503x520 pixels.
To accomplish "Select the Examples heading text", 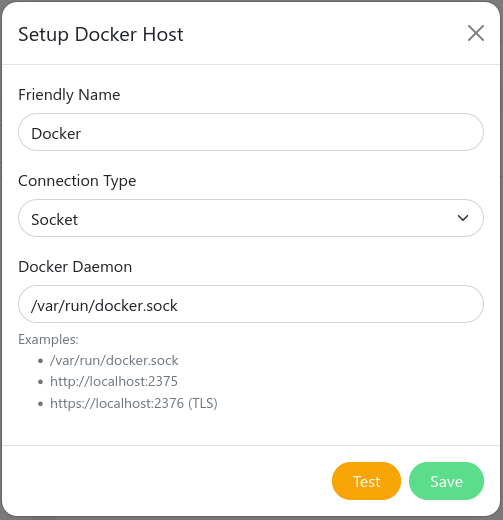I will [48, 339].
